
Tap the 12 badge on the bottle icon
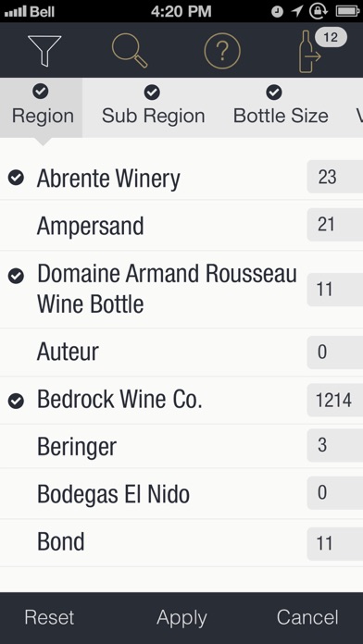[x=331, y=38]
